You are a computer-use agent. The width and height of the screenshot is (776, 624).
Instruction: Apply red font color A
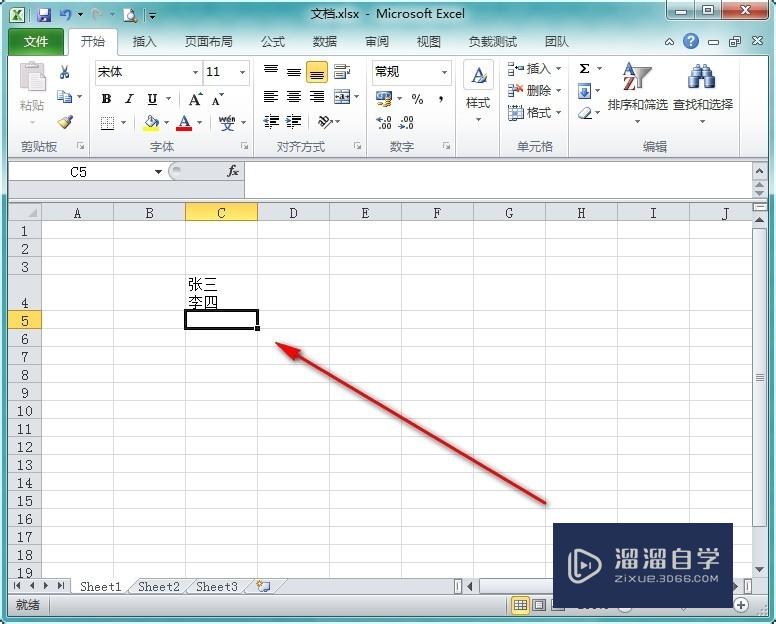click(x=184, y=123)
